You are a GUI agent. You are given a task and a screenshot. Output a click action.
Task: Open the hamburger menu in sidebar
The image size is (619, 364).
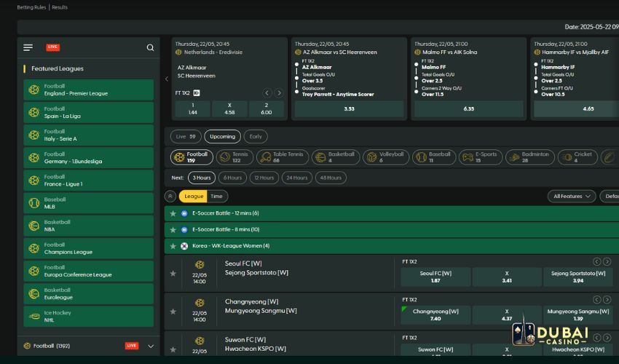coord(28,47)
